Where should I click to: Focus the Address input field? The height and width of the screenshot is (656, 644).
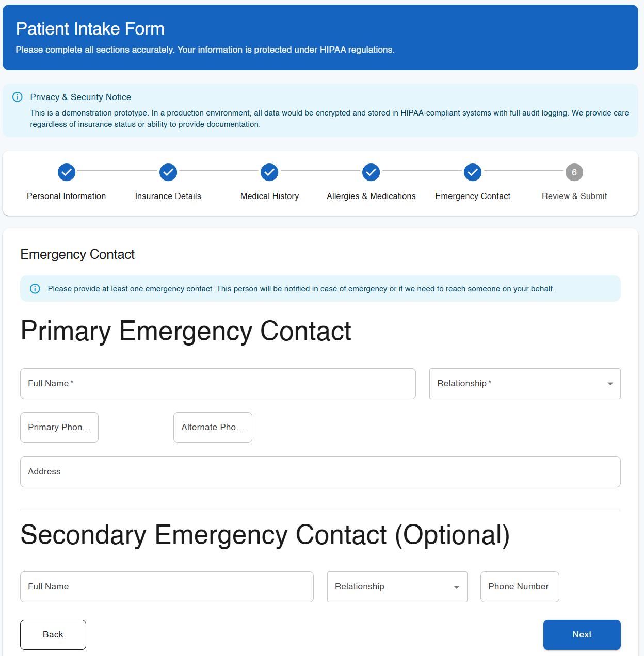320,472
